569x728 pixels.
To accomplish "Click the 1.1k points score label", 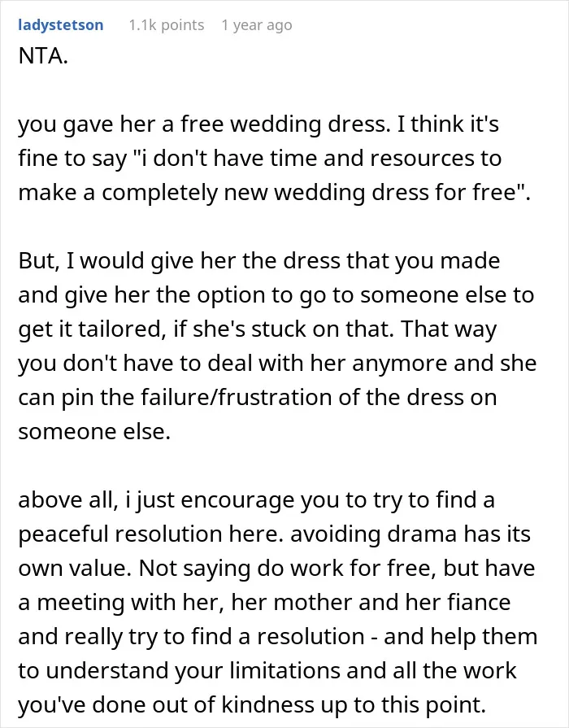I will point(166,25).
